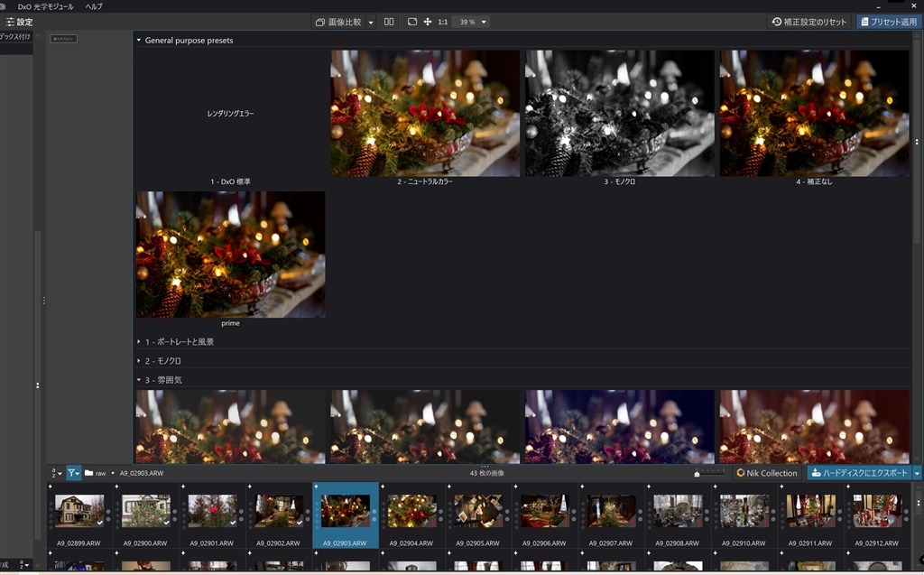The image size is (924, 575).
Task: Open the 画像比較 dropdown arrow
Action: point(371,23)
